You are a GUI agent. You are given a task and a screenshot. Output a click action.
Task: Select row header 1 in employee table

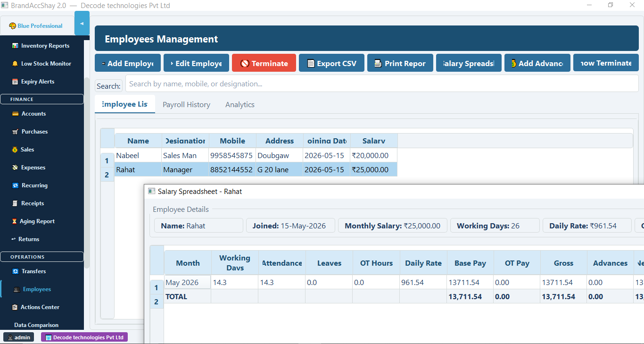coord(107,161)
